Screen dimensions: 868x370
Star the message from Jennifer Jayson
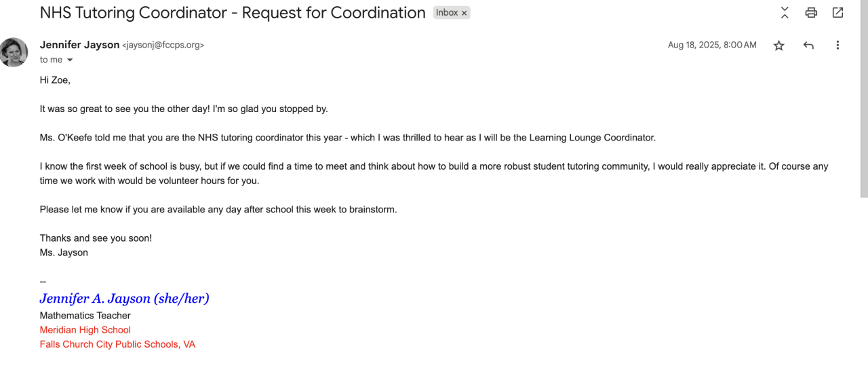coord(778,45)
